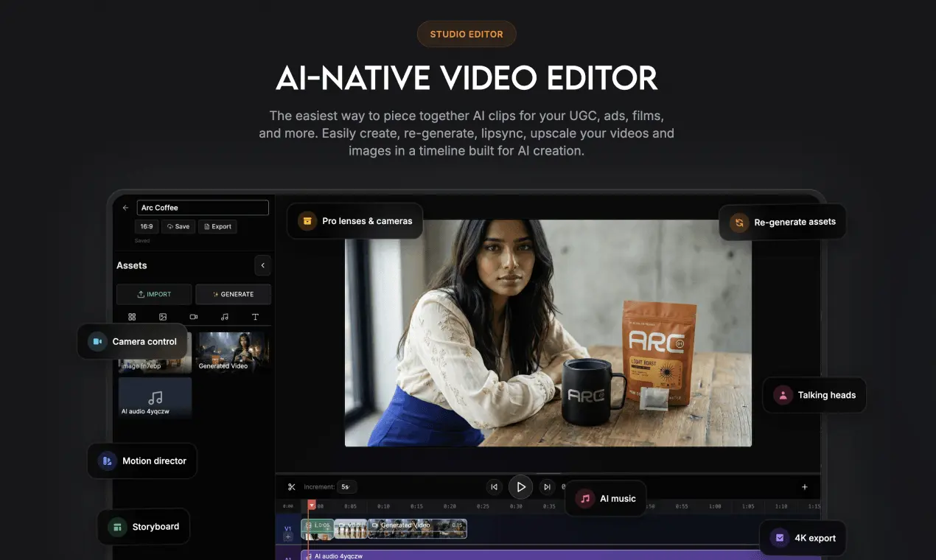Add a track with V1 plus icon
936x560 pixels.
click(x=288, y=537)
